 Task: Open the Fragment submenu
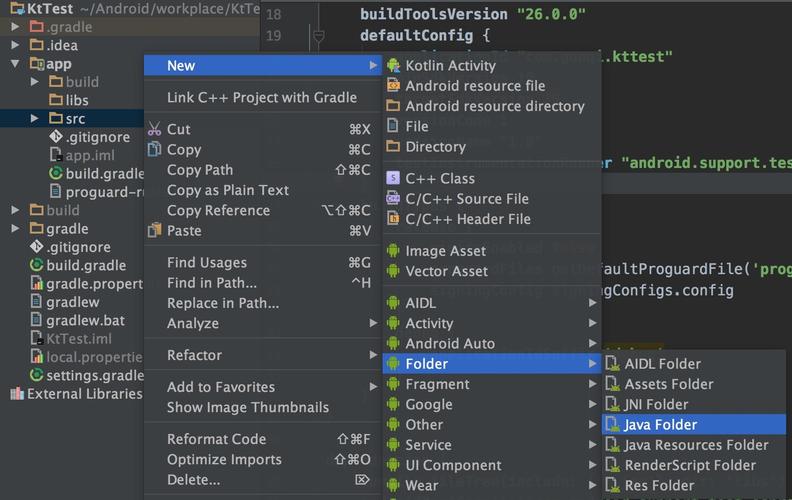tap(492, 384)
